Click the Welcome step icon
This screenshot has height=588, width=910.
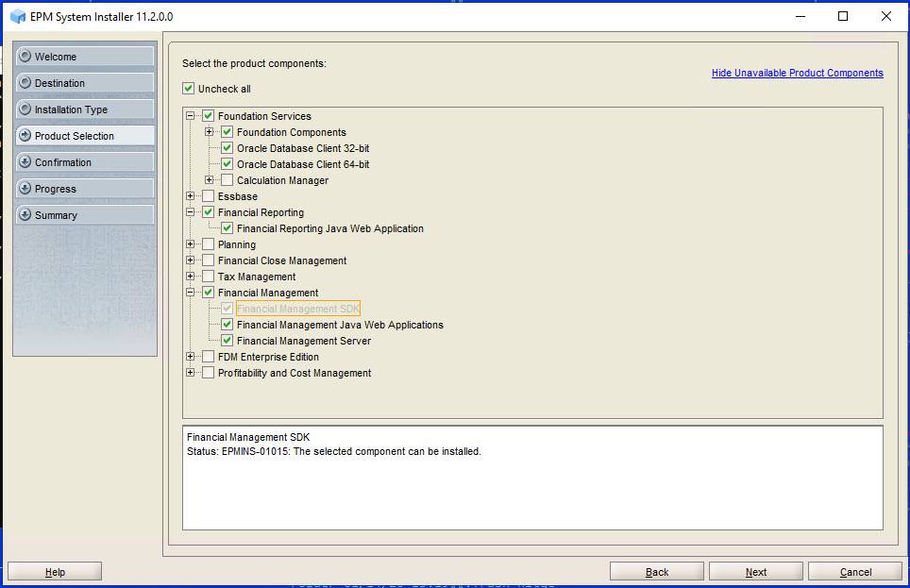click(25, 56)
